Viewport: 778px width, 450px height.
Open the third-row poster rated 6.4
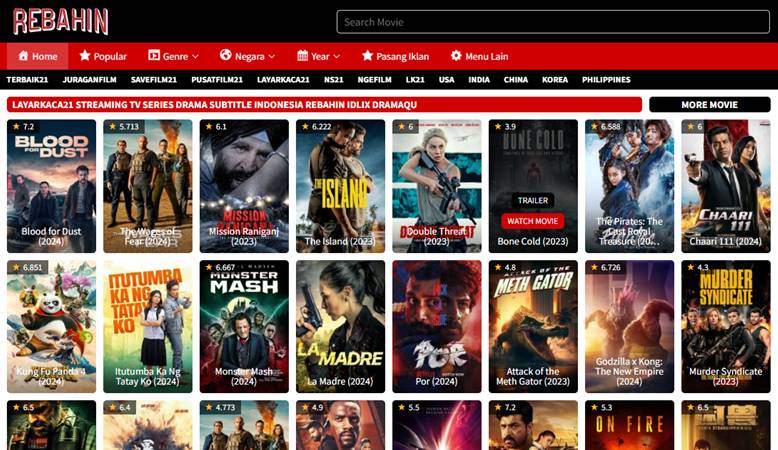pyautogui.click(x=147, y=425)
